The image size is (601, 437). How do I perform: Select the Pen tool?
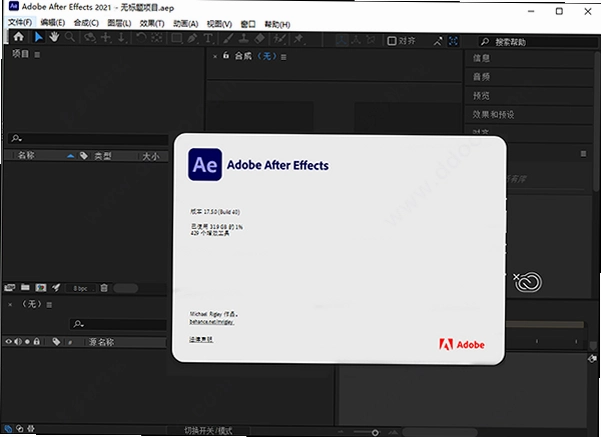click(192, 38)
